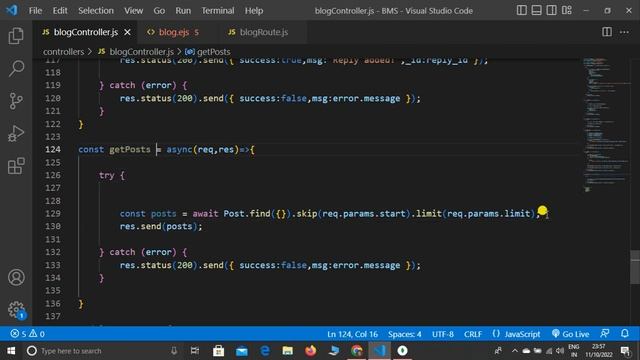
Task: Open the notifications bell in status bar
Action: coord(624,333)
